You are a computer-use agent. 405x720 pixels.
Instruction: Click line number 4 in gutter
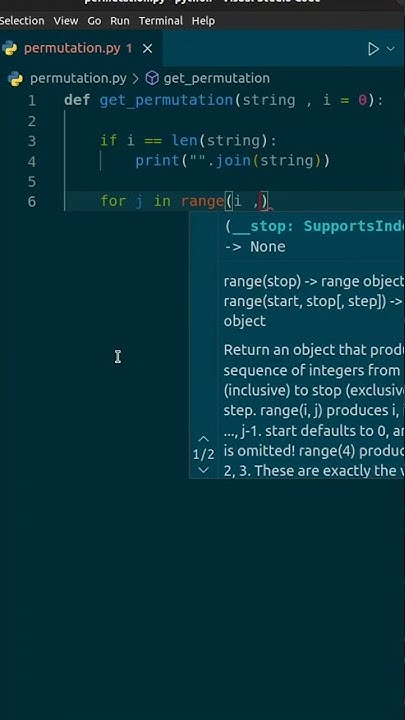[32, 162]
